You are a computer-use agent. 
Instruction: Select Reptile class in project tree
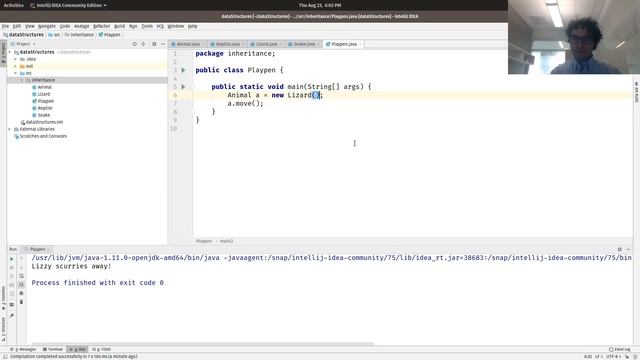(x=42, y=108)
